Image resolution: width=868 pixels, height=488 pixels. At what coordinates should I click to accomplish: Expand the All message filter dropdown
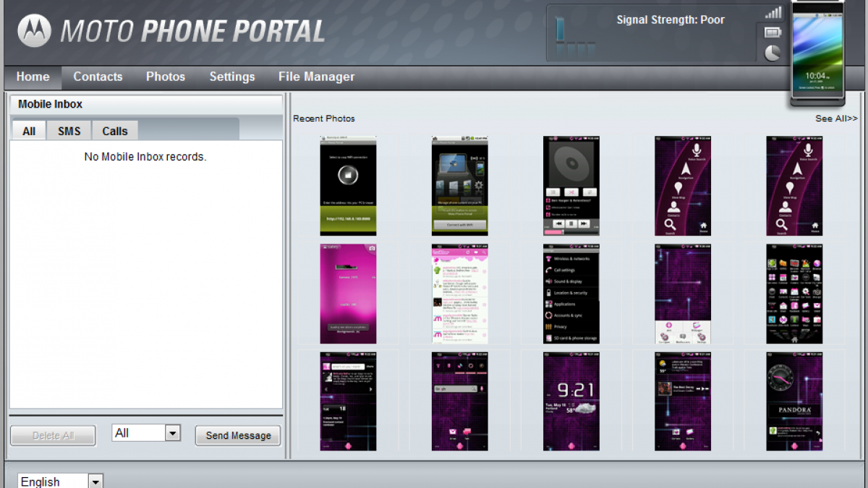[x=172, y=433]
